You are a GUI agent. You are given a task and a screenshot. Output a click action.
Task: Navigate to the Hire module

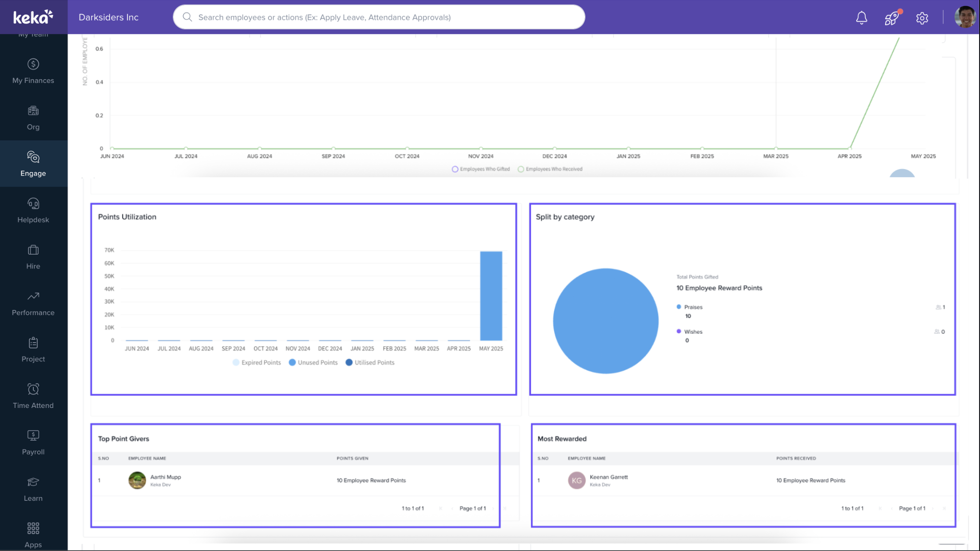tap(33, 257)
